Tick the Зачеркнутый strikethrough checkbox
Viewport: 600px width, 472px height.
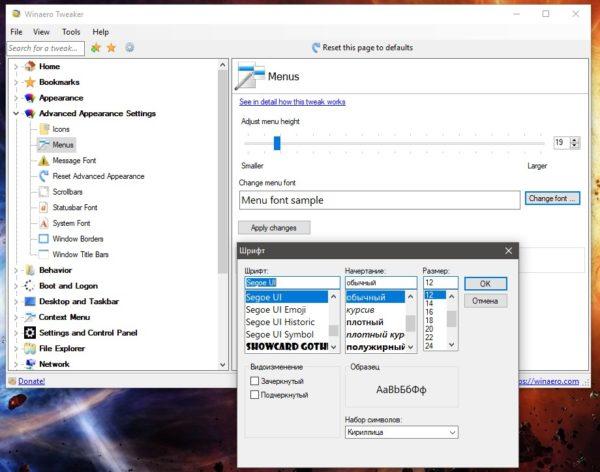tap(254, 381)
